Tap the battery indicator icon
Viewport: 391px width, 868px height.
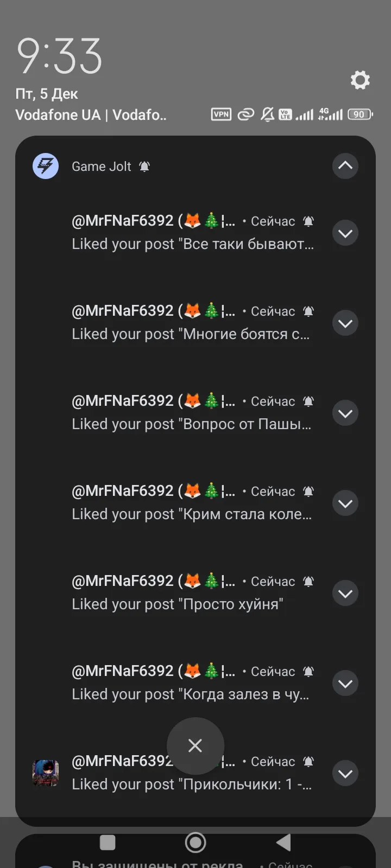360,114
